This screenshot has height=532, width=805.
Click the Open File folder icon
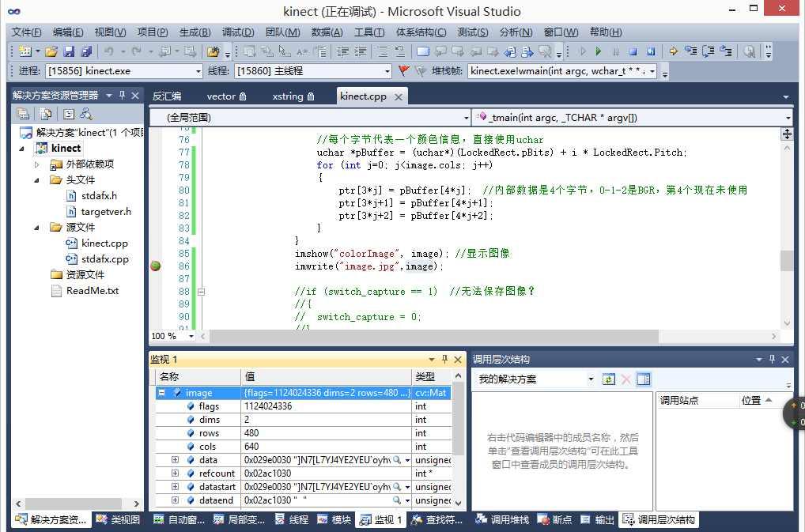pos(51,51)
